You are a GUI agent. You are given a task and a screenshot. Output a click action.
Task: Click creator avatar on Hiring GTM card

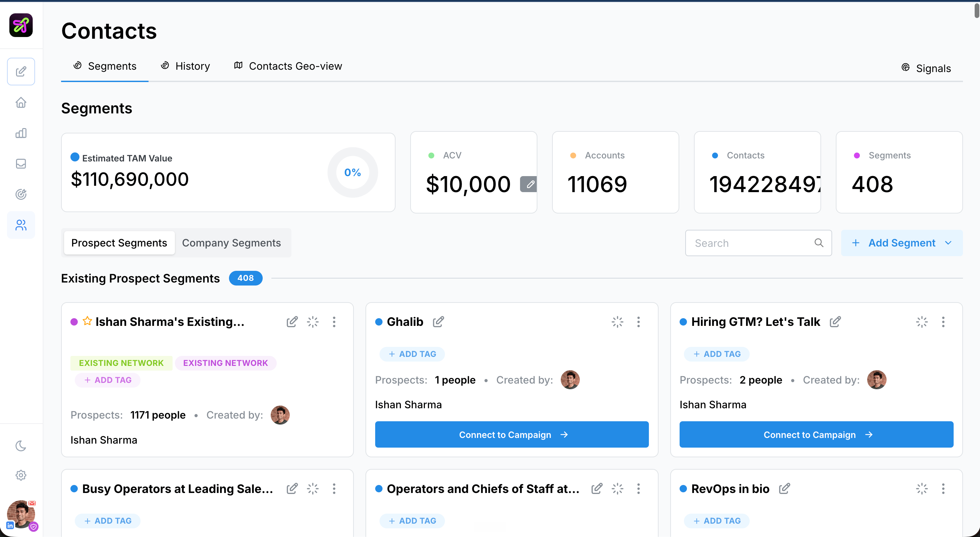(877, 380)
